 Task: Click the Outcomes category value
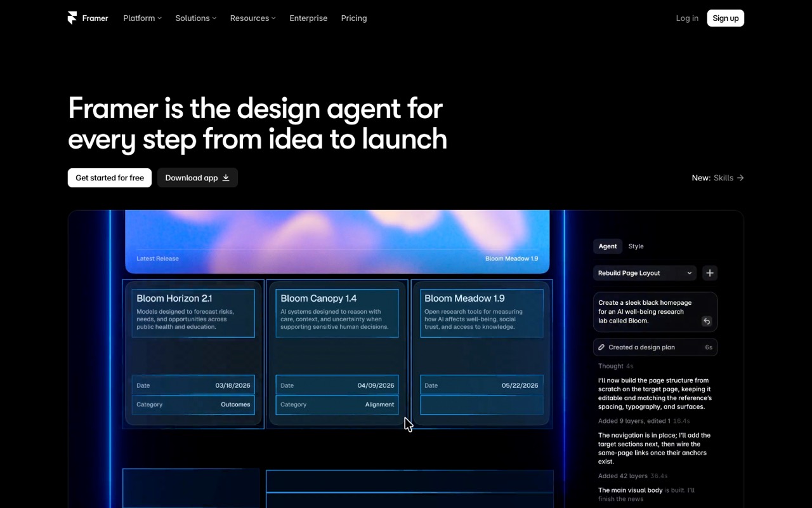click(235, 404)
